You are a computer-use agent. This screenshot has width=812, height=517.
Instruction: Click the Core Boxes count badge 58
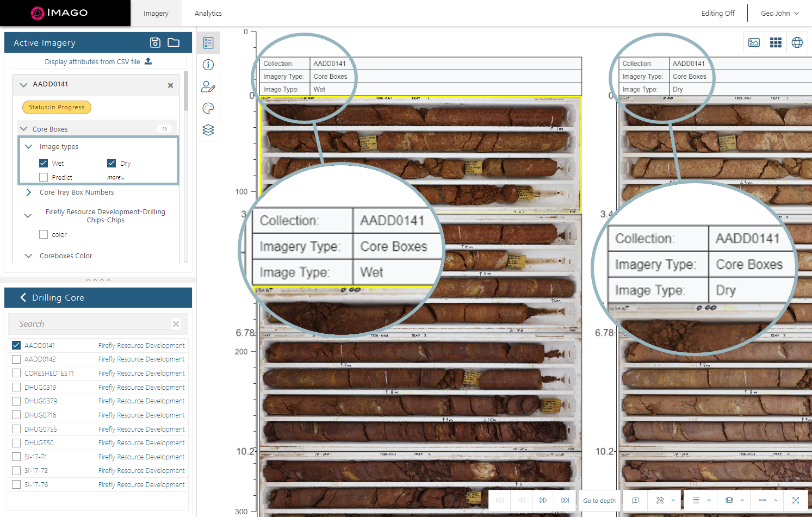[164, 129]
